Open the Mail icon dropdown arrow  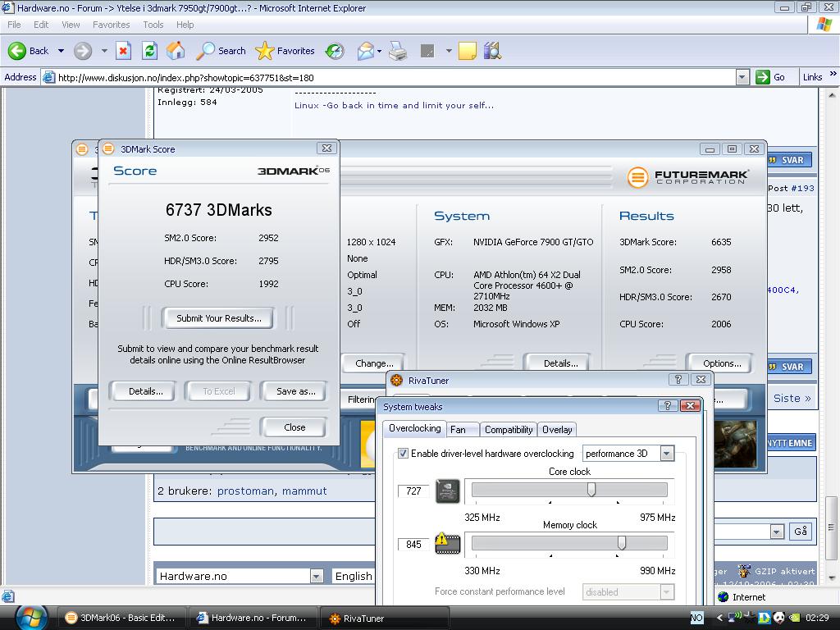[379, 52]
